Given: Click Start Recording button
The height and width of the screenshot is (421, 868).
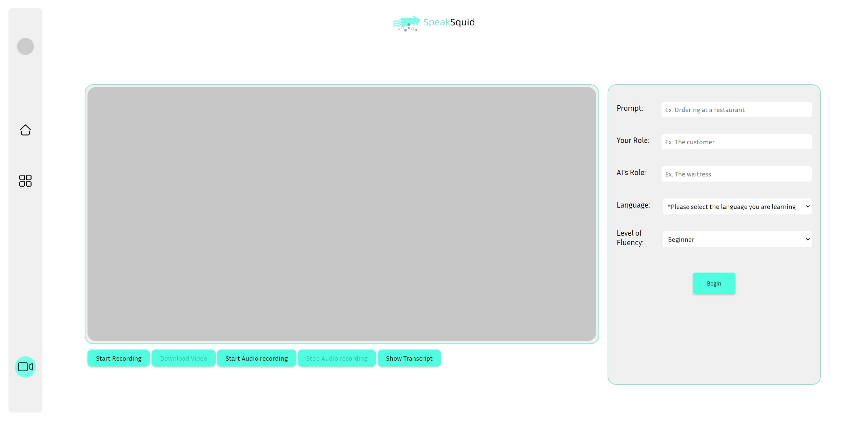Looking at the screenshot, I should (119, 358).
